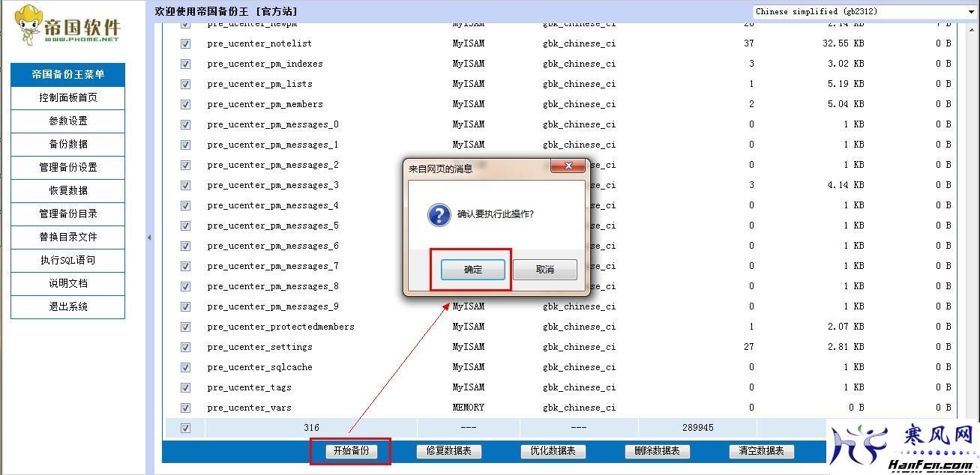Click the question mark icon in dialog
980x475 pixels.
(439, 214)
